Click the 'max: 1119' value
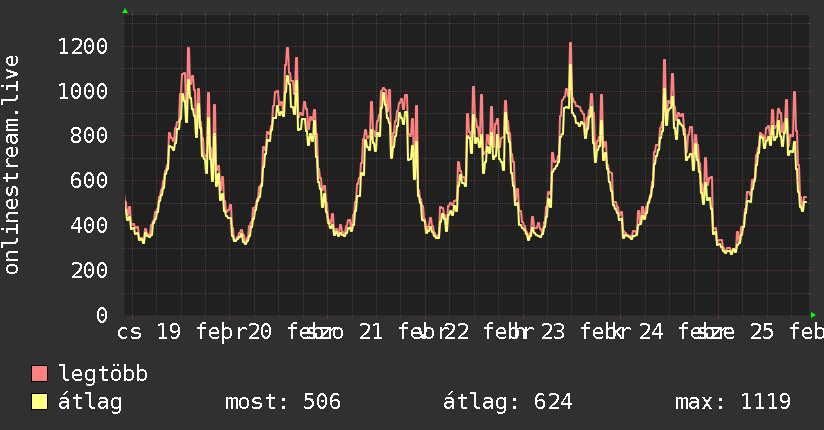Viewport: 824px width, 430px height. (x=733, y=402)
